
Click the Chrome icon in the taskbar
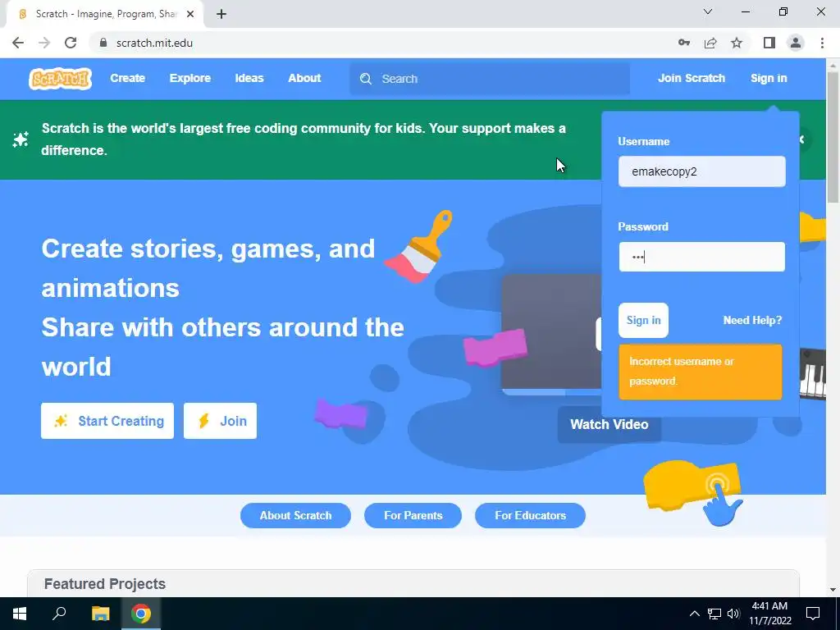click(x=141, y=614)
